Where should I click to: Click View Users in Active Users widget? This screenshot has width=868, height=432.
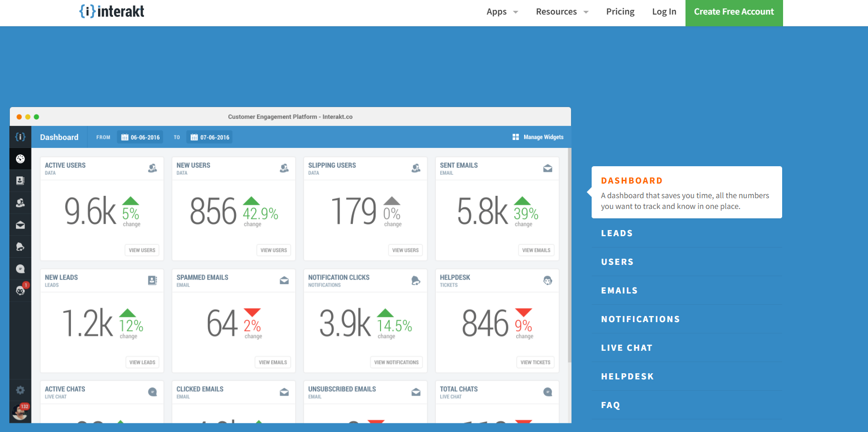pyautogui.click(x=142, y=250)
